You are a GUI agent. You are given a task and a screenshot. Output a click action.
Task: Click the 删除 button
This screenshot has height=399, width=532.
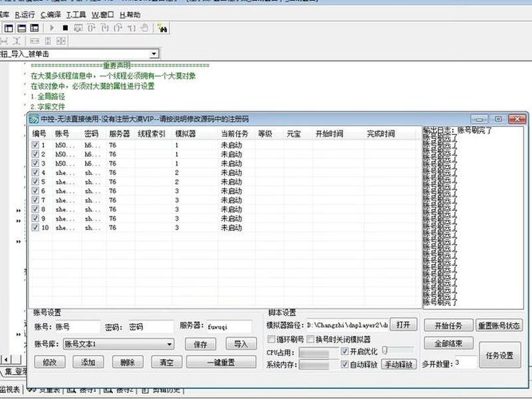128,362
